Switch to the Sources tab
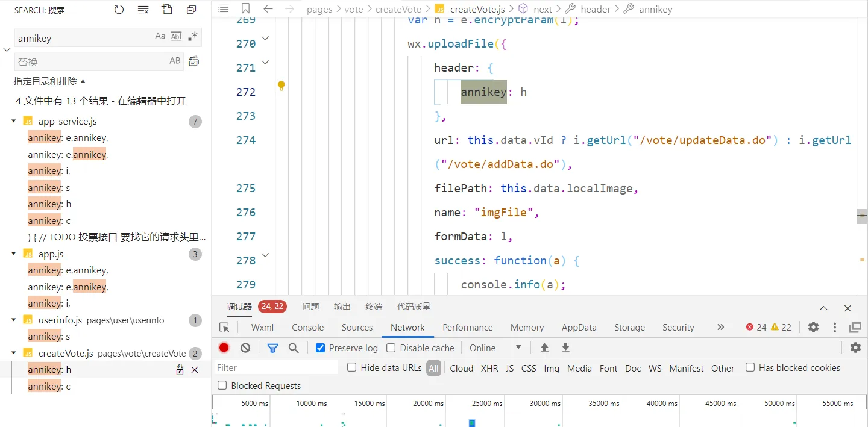 pos(357,328)
